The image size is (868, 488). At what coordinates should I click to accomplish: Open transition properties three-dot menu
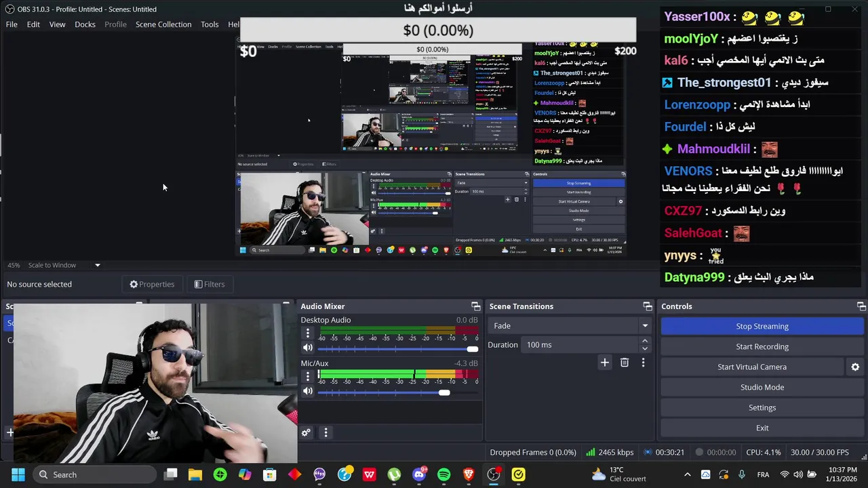[x=643, y=363]
